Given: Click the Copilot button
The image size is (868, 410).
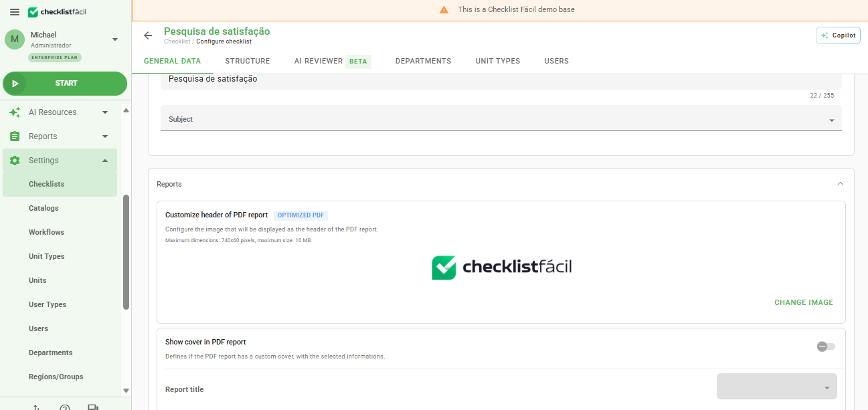Looking at the screenshot, I should [x=838, y=35].
